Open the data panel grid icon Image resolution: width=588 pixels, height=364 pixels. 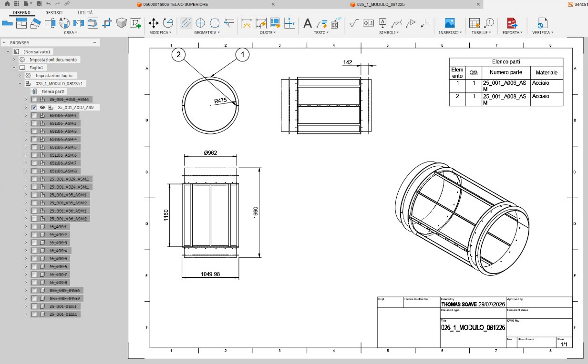pyautogui.click(x=16, y=4)
